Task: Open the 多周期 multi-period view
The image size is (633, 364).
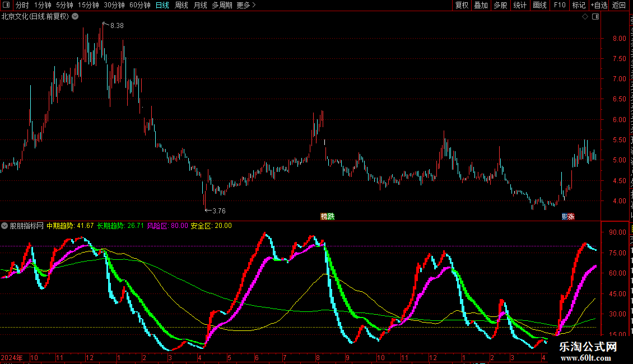Action: pyautogui.click(x=222, y=5)
